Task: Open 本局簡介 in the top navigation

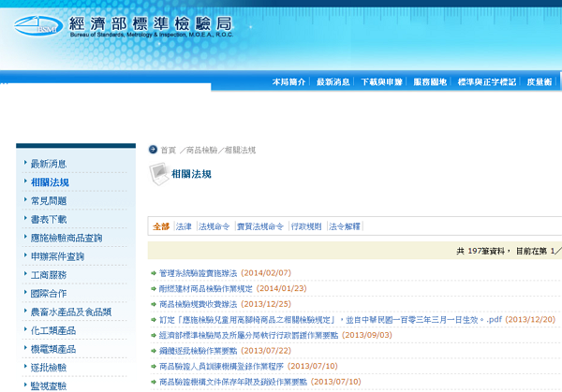Action: tap(288, 82)
